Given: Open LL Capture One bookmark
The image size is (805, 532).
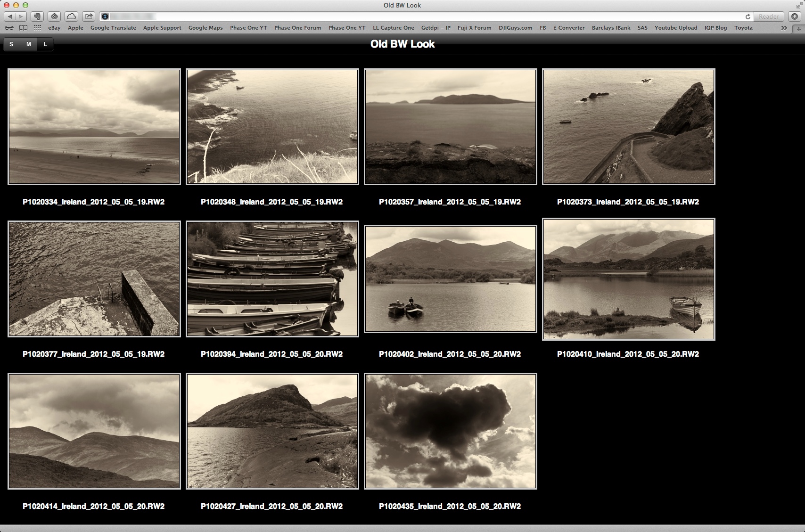Looking at the screenshot, I should [394, 28].
